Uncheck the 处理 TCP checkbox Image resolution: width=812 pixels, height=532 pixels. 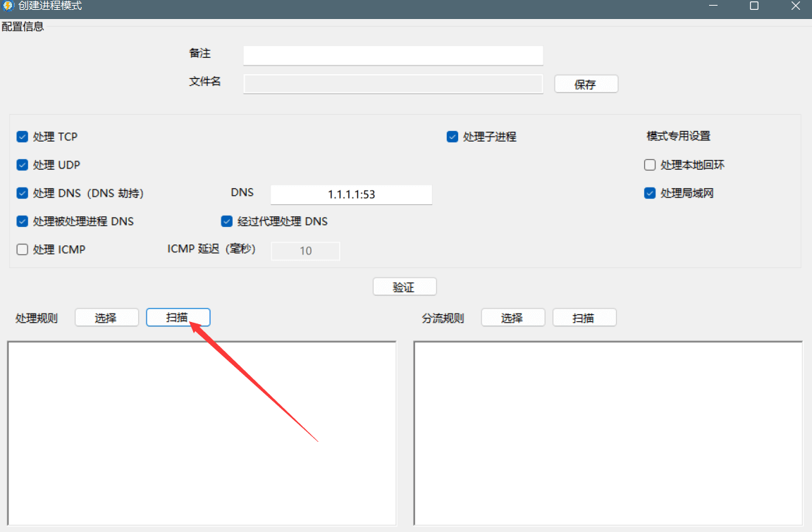click(x=23, y=137)
